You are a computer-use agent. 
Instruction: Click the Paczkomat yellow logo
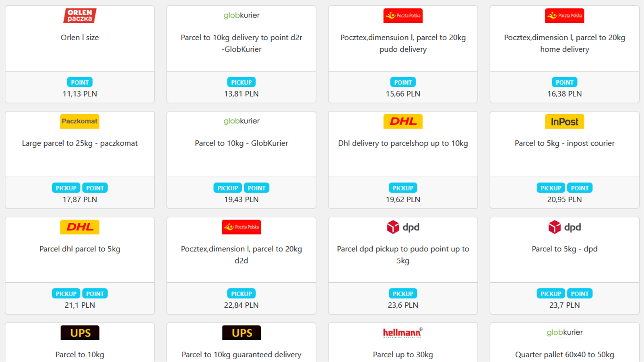[80, 121]
